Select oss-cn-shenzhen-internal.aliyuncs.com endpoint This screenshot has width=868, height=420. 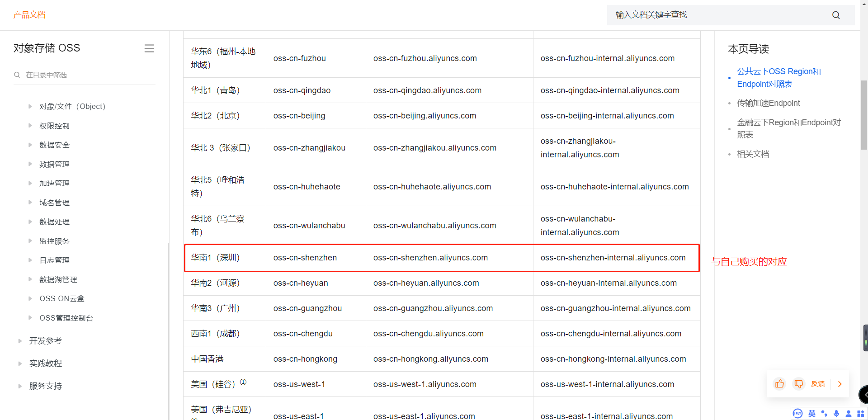pyautogui.click(x=617, y=258)
